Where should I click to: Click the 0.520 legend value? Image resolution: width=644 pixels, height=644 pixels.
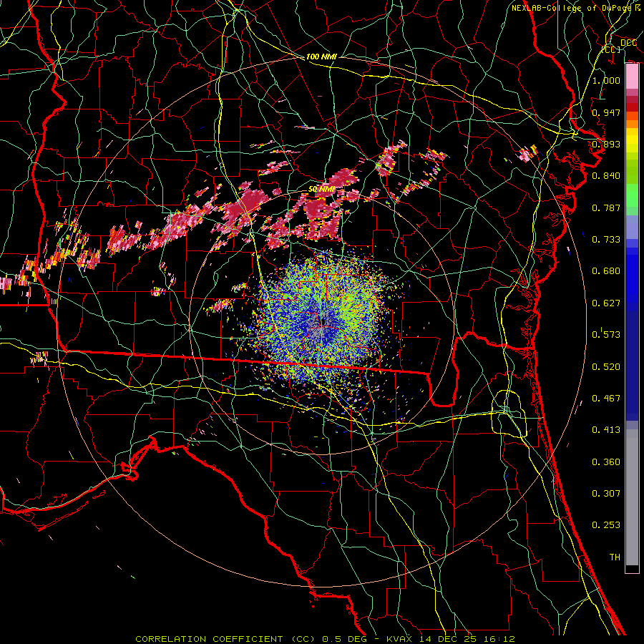pos(606,366)
